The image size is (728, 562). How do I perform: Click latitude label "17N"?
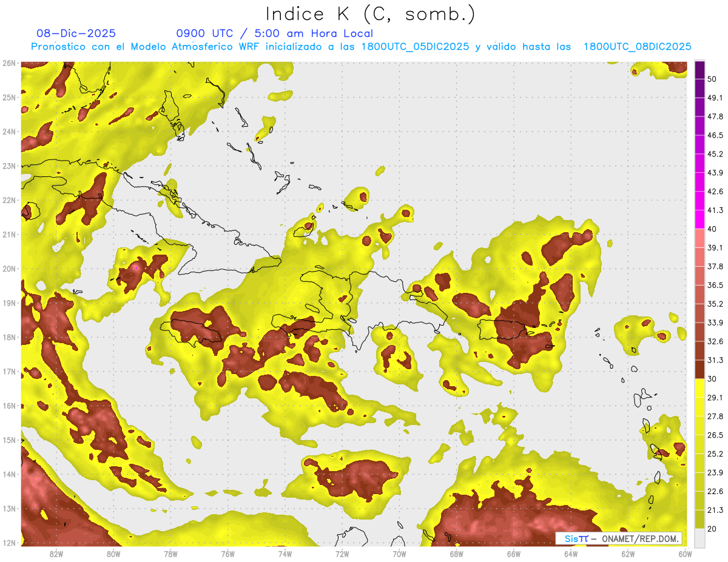[x=9, y=372]
